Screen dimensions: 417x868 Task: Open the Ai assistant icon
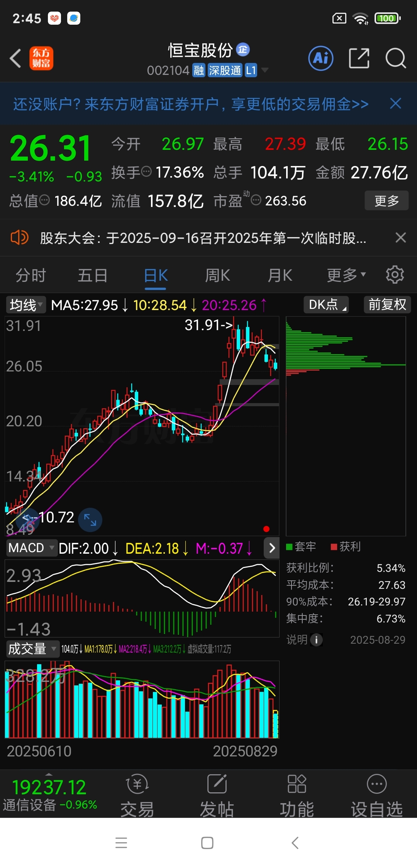tap(320, 58)
